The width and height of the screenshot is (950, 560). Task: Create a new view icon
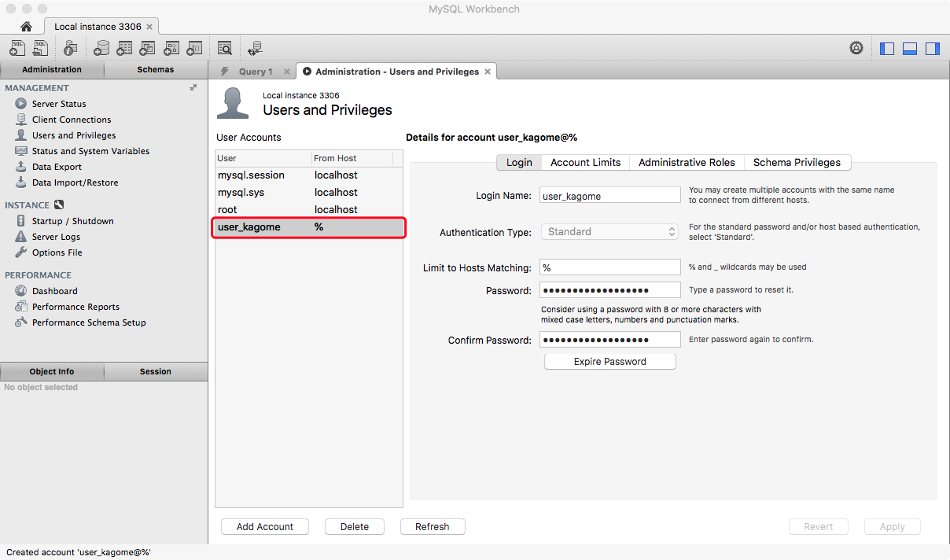point(147,48)
